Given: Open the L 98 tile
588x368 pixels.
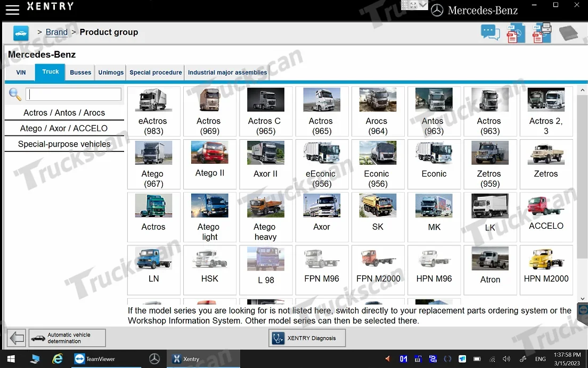Looking at the screenshot, I should [265, 270].
